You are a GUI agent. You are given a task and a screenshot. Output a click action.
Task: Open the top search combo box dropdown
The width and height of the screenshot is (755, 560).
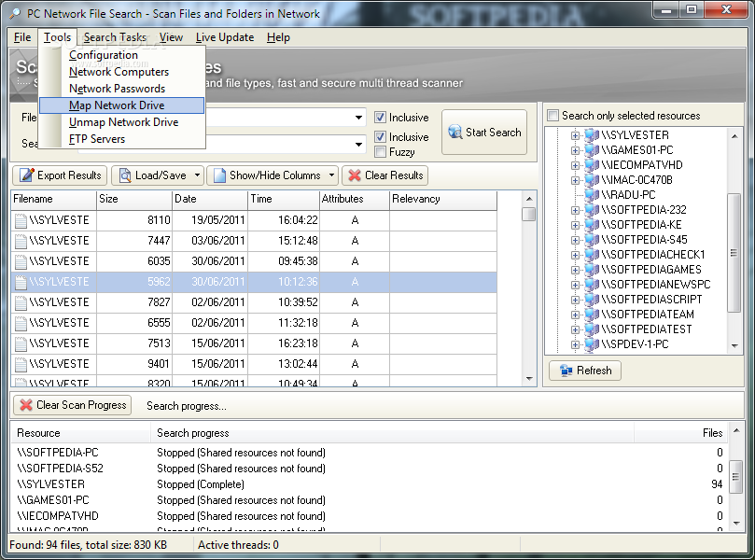coord(358,117)
